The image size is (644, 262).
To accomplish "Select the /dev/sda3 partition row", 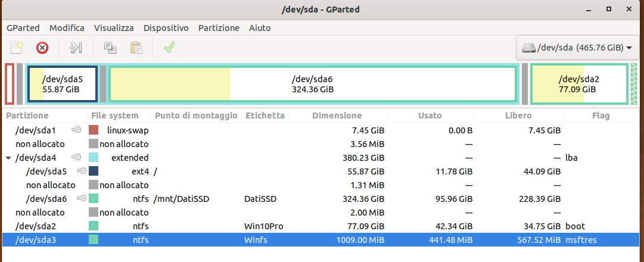I will [322, 240].
